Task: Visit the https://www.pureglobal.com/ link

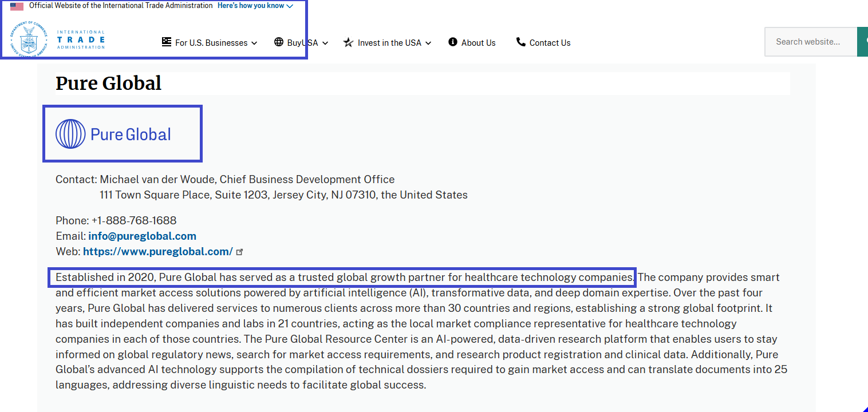Action: click(x=158, y=251)
